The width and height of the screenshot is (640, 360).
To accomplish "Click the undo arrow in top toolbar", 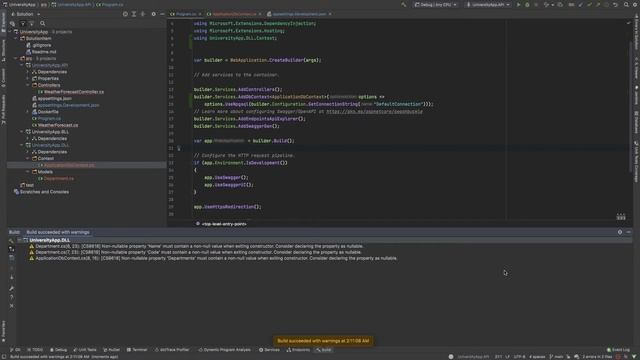I will (616, 5).
